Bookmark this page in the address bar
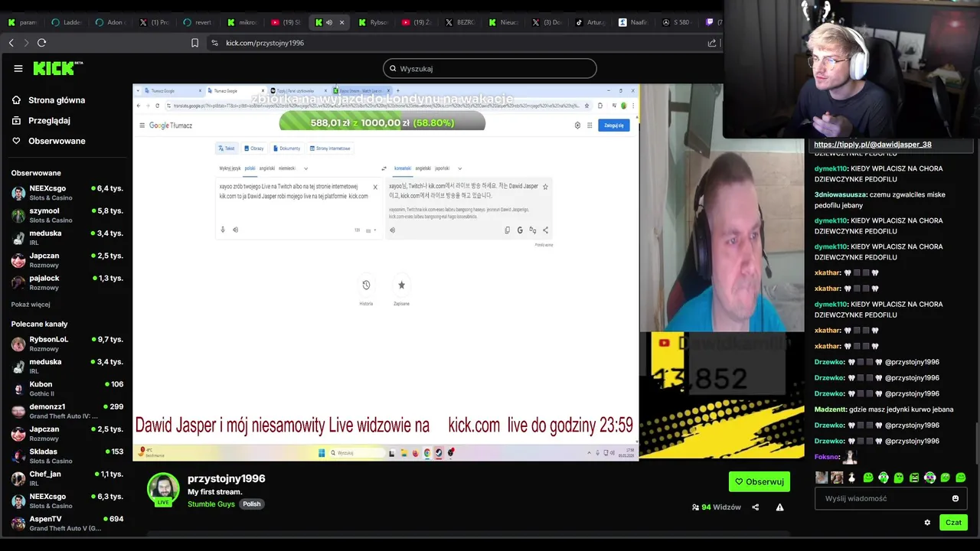980x551 pixels. 195,43
